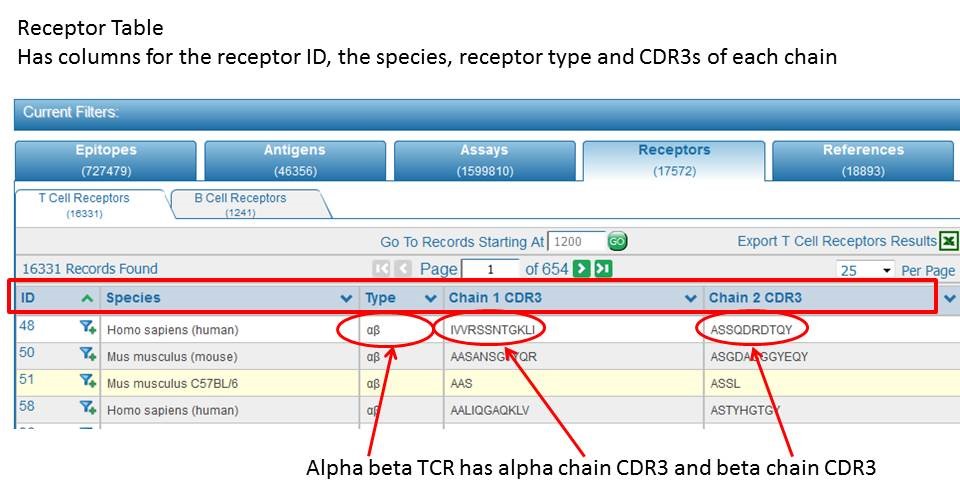Add filter for receptor ID 48

coord(87,327)
